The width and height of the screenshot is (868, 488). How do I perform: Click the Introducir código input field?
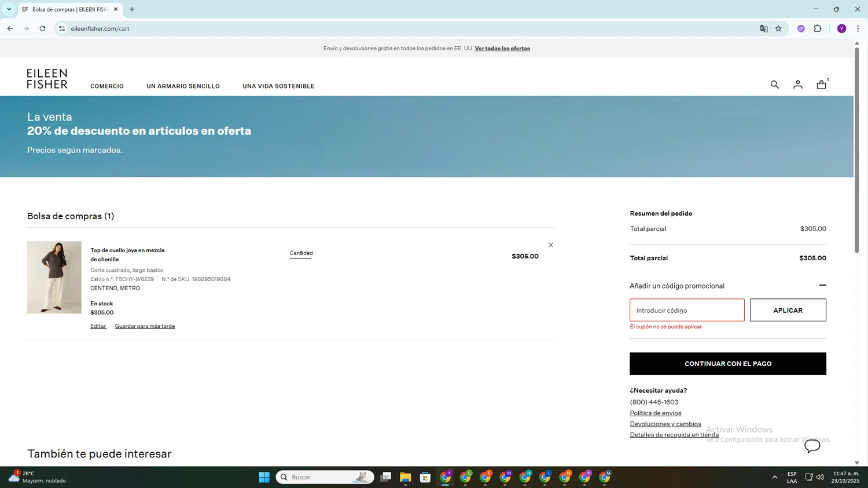687,310
